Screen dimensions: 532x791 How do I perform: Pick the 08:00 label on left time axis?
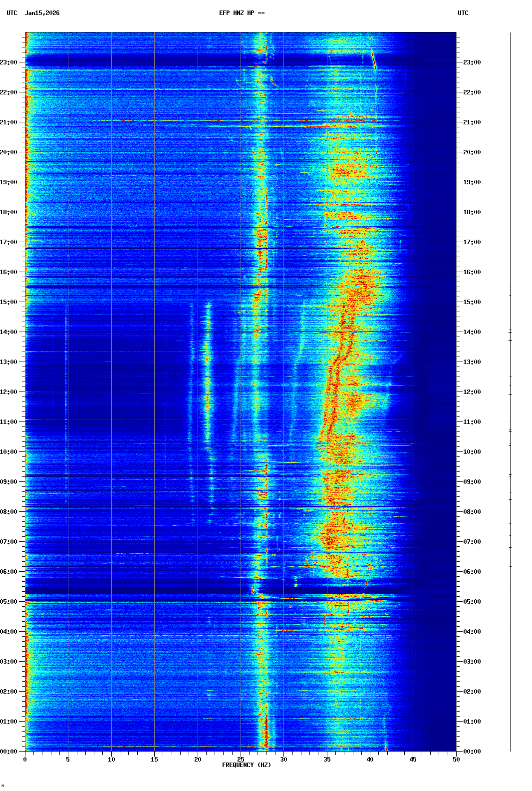click(x=9, y=512)
